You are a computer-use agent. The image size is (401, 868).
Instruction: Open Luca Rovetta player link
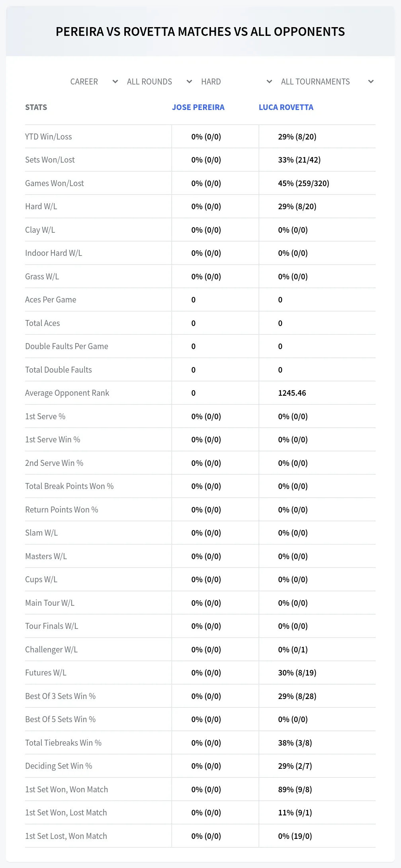286,107
